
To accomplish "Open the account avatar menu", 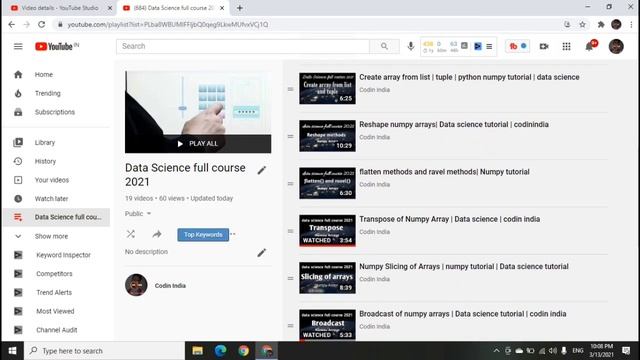I will click(x=616, y=47).
